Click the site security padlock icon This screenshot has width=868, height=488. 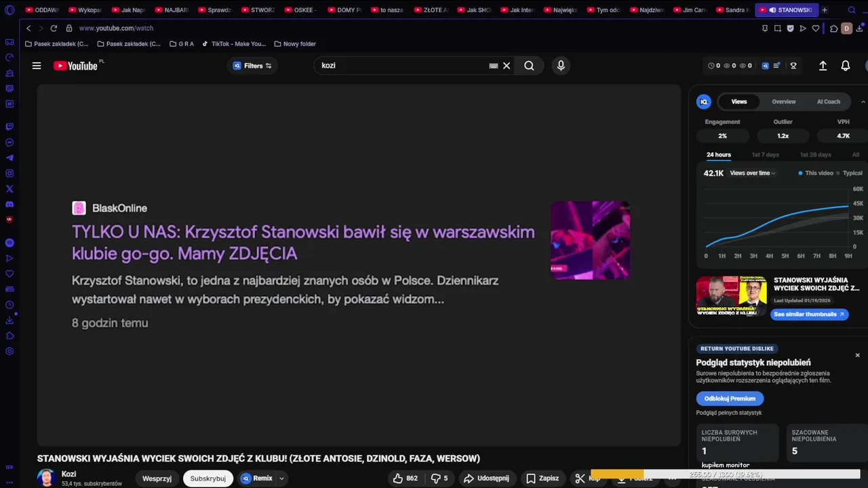point(69,28)
